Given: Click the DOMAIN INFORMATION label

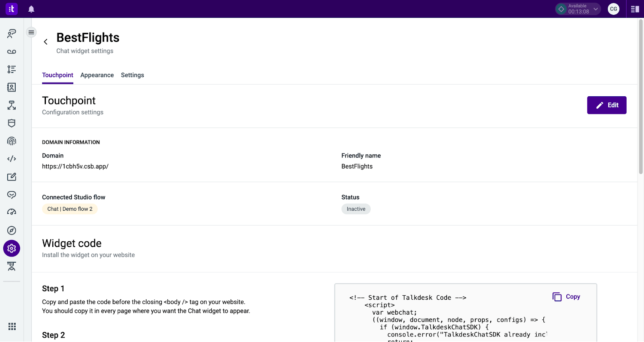Looking at the screenshot, I should point(71,142).
